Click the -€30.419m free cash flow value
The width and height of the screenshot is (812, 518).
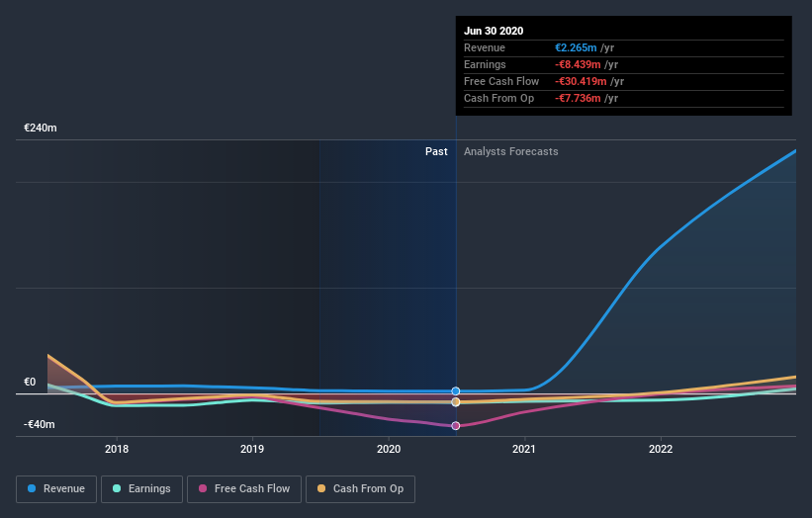tap(581, 81)
